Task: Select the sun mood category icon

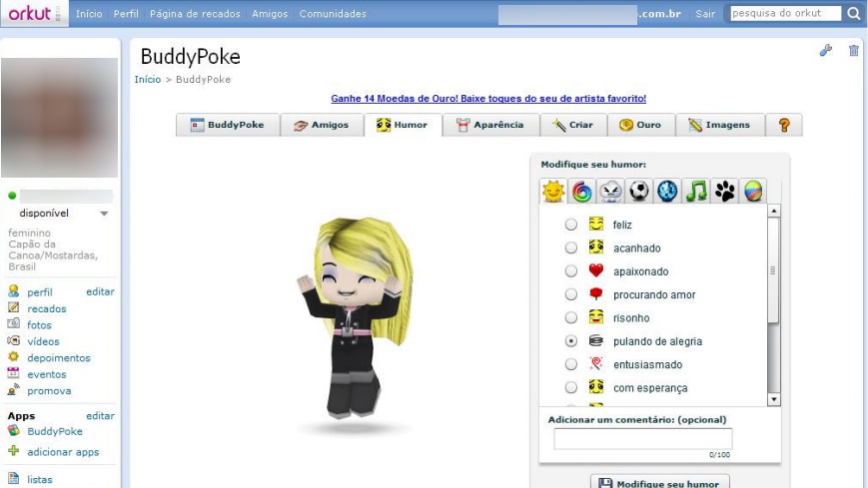Action: [553, 192]
